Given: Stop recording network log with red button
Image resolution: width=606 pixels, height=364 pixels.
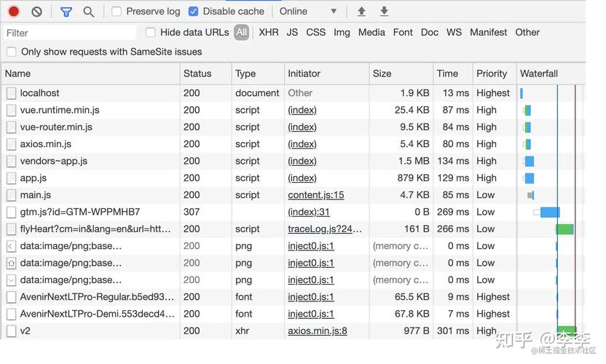Looking at the screenshot, I should click(x=14, y=12).
